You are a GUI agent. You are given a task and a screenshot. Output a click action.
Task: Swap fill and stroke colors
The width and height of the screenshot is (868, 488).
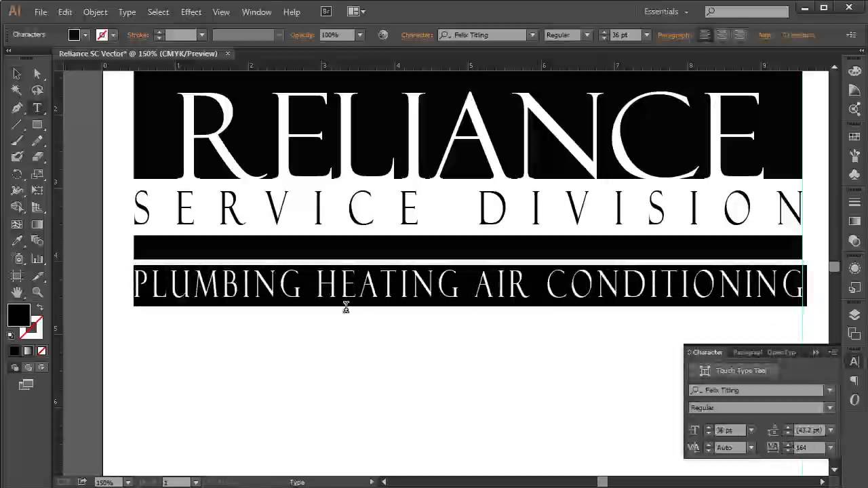click(40, 308)
